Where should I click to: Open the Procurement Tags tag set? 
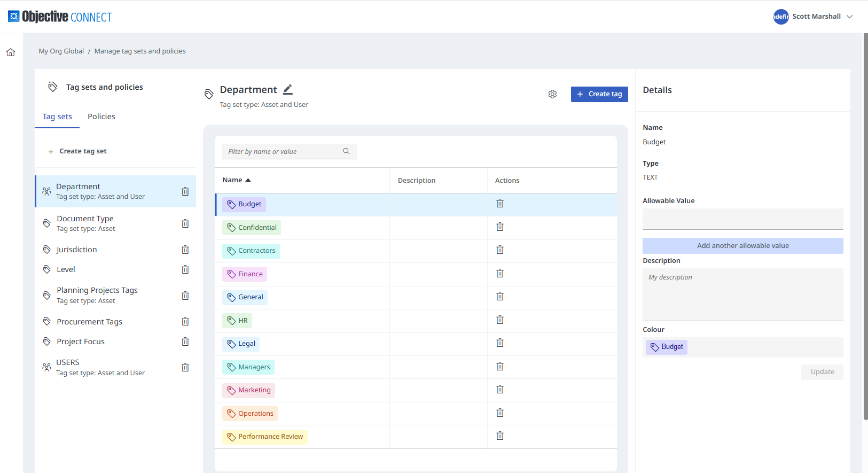tap(90, 322)
